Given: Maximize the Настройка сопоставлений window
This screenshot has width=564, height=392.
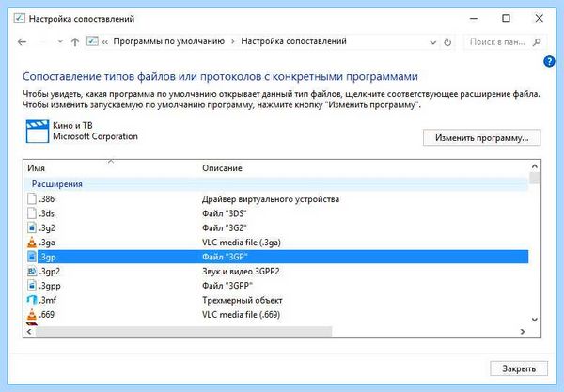Looking at the screenshot, I should (506, 18).
